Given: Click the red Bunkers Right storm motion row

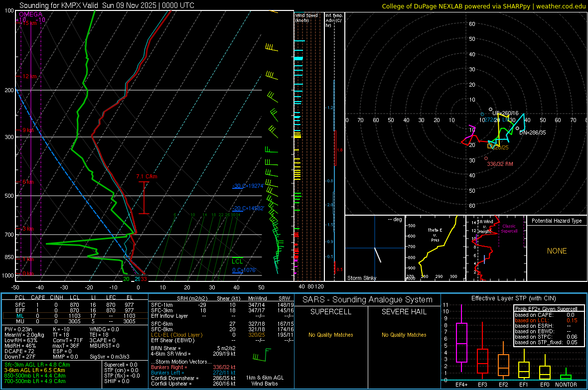Looking at the screenshot, I should pos(193,368).
